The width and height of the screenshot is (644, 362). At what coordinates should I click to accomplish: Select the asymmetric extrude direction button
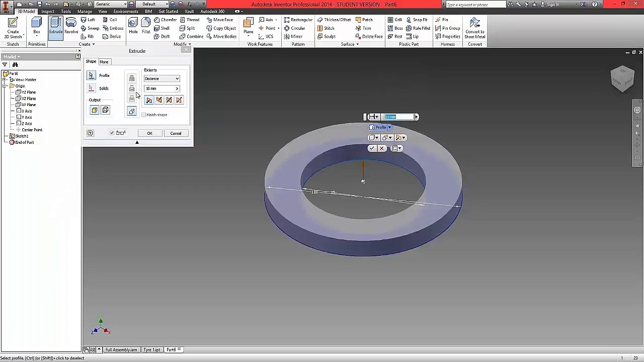(179, 101)
